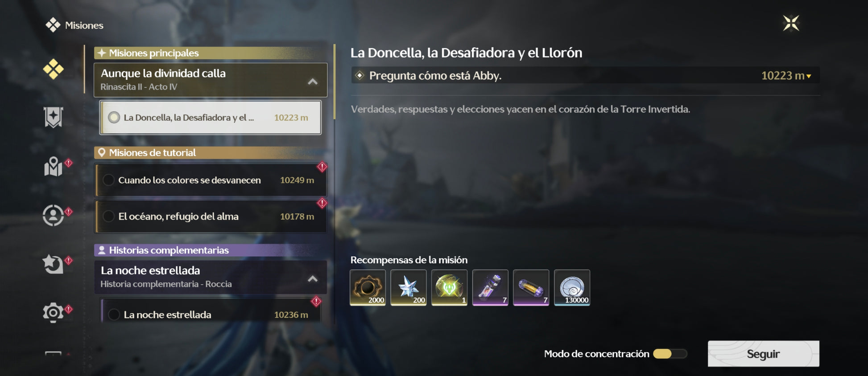Viewport: 868px width, 376px height.
Task: Open the shield badge quest category icon
Action: [x=53, y=118]
